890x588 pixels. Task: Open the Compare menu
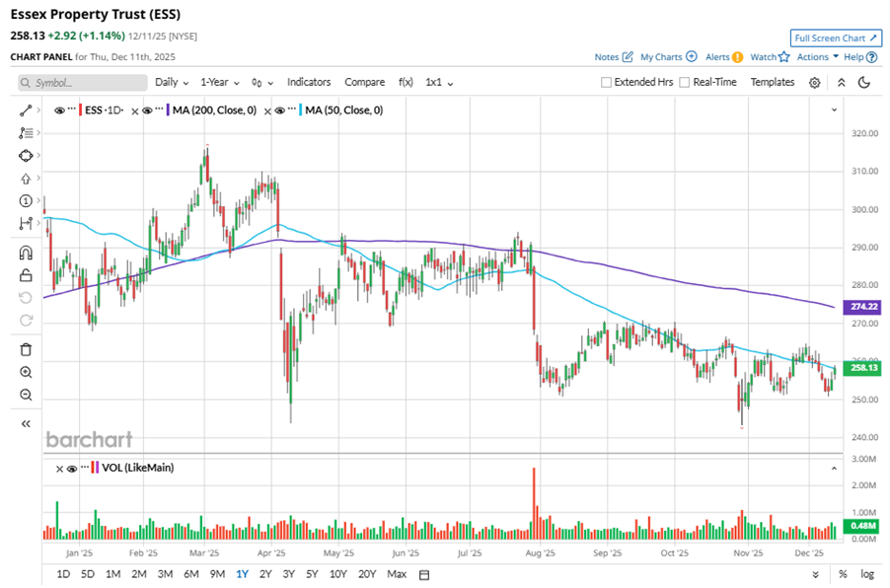tap(364, 82)
